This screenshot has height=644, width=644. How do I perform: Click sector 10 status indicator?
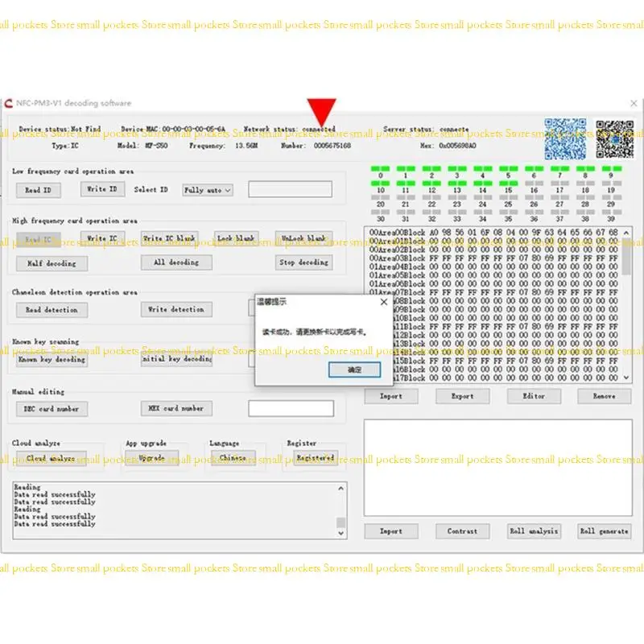tap(380, 184)
